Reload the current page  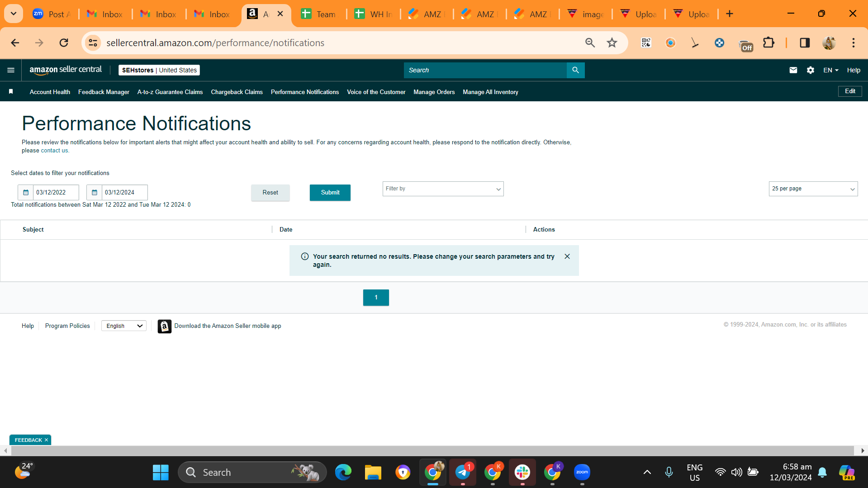click(64, 43)
